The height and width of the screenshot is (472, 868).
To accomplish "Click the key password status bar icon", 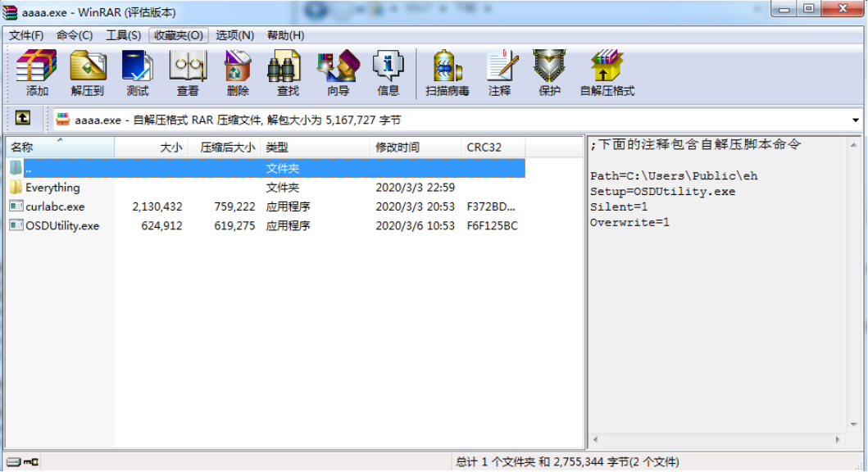I will click(31, 461).
